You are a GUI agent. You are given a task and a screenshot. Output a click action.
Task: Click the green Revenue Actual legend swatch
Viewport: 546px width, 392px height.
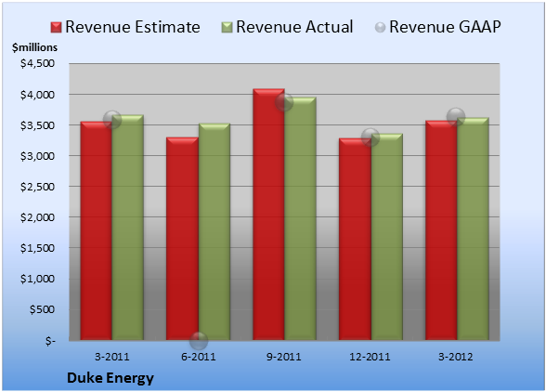pos(227,28)
